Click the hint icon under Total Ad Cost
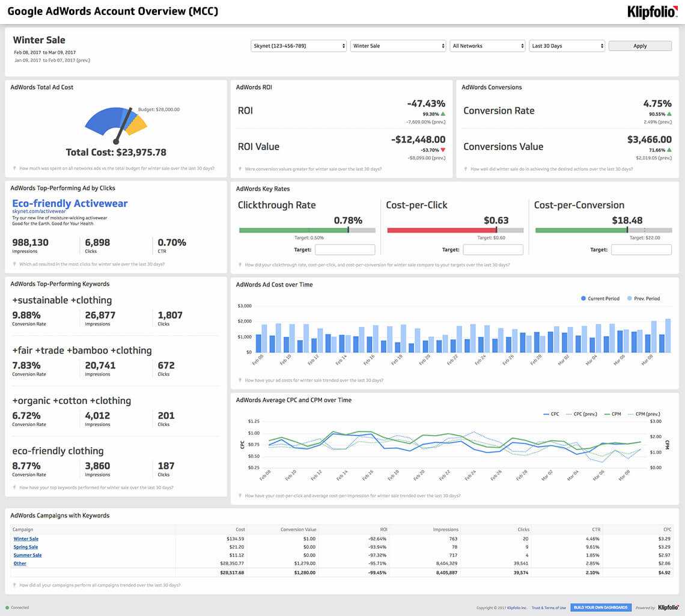 coord(14,168)
